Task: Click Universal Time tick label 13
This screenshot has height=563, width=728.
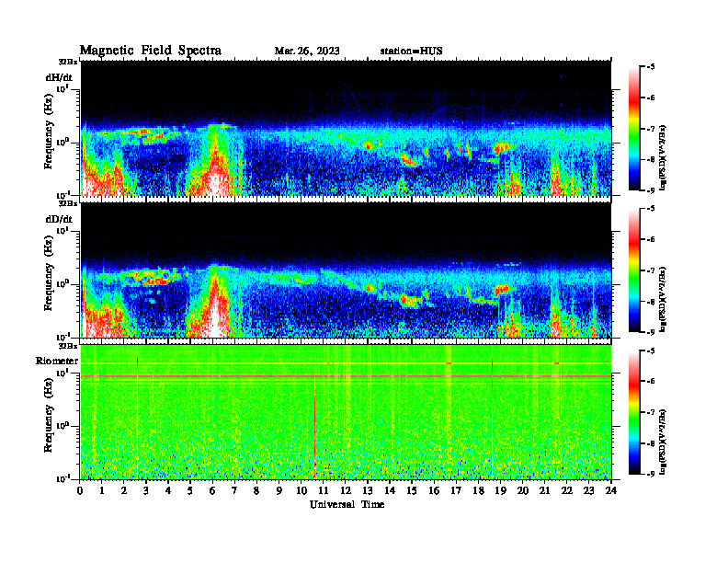Action: [x=368, y=491]
